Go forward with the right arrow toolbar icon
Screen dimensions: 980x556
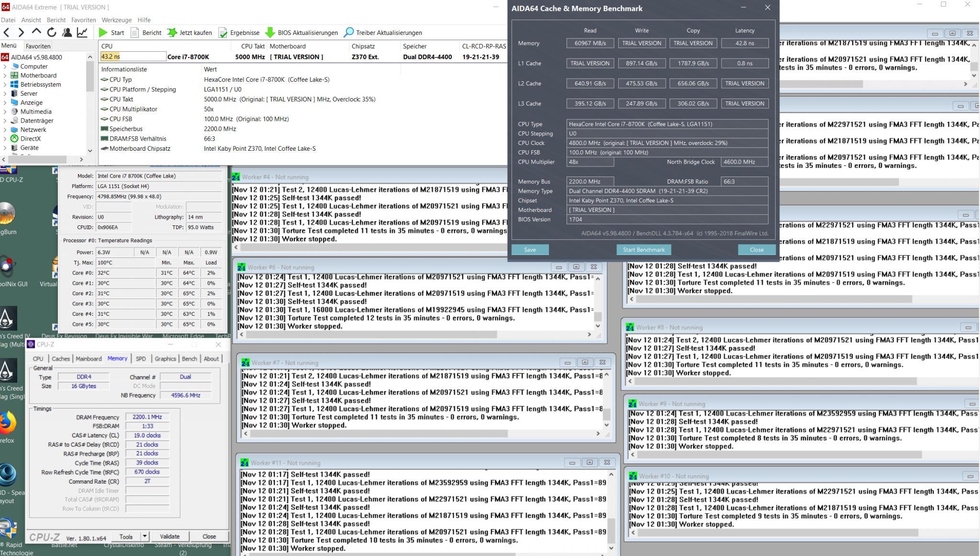point(21,33)
